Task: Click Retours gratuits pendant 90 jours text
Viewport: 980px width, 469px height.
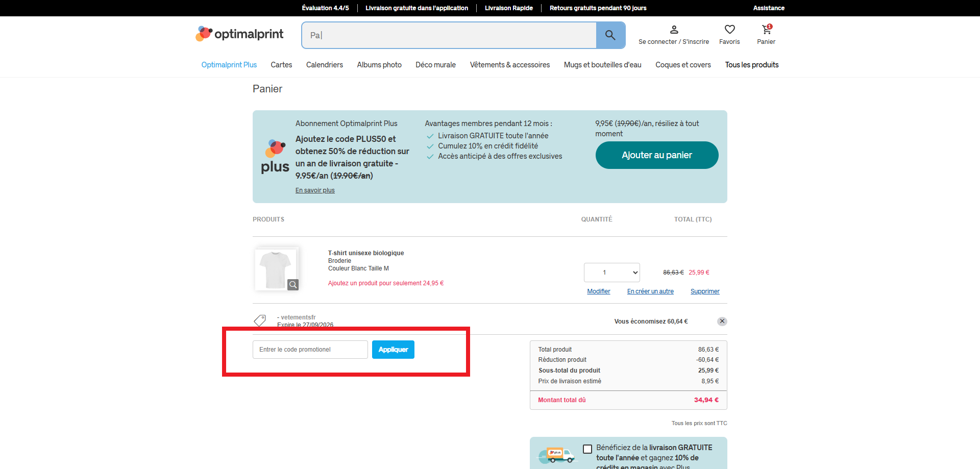Action: tap(598, 8)
